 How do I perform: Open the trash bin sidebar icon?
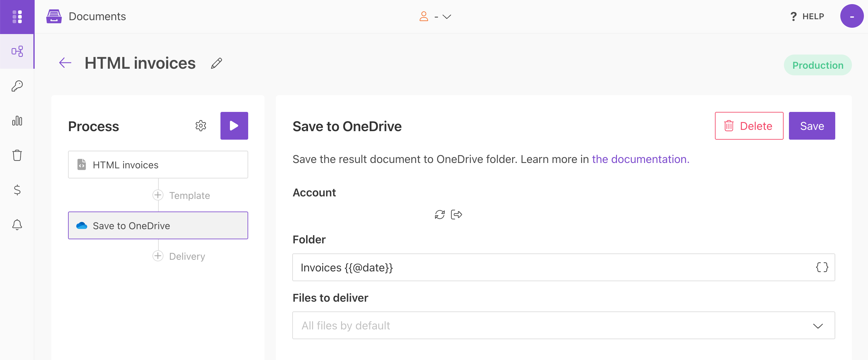[17, 155]
